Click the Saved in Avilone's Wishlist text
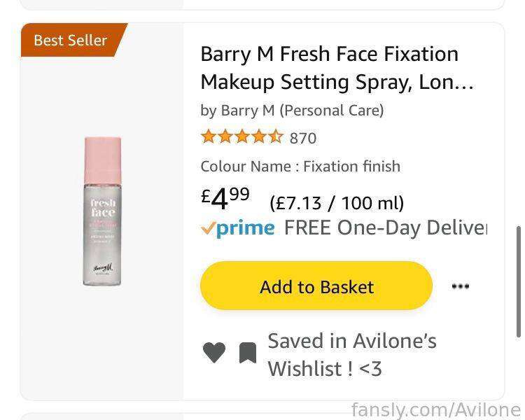 352,355
